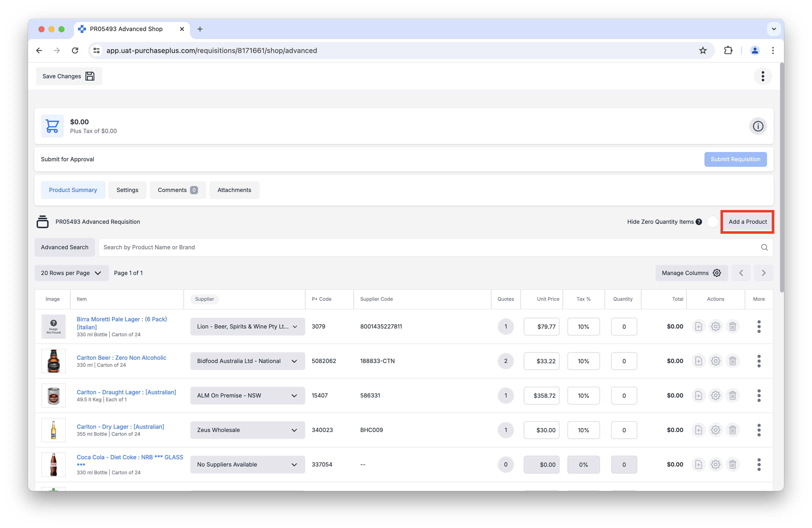Click Coca Cola Diet Coke bottle thumbnail

point(53,464)
